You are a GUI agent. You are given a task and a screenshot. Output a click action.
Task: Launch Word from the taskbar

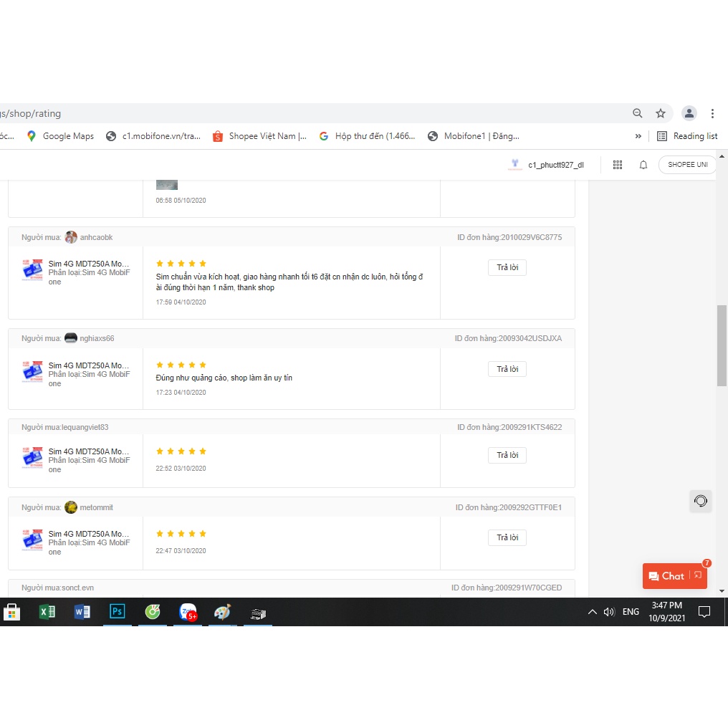[82, 612]
